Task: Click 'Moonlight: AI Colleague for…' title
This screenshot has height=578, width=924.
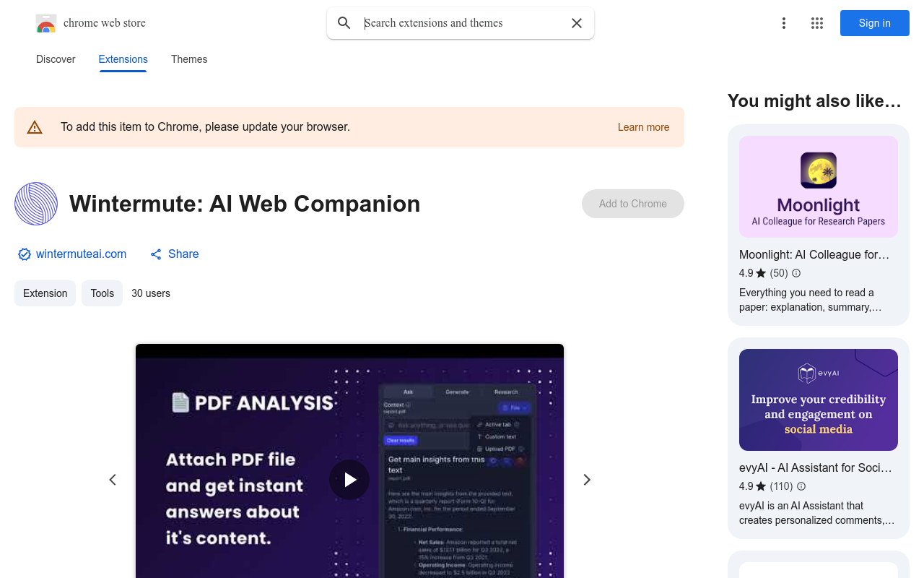Action: click(x=814, y=254)
